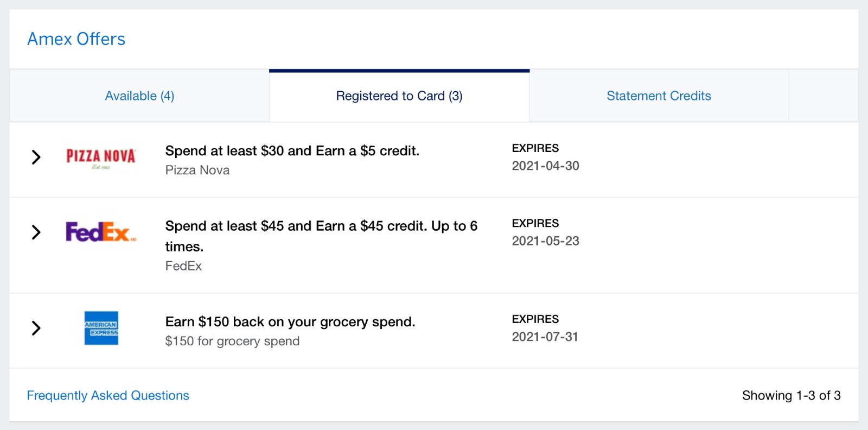Click the $150 grocery spend offer title

(x=290, y=322)
